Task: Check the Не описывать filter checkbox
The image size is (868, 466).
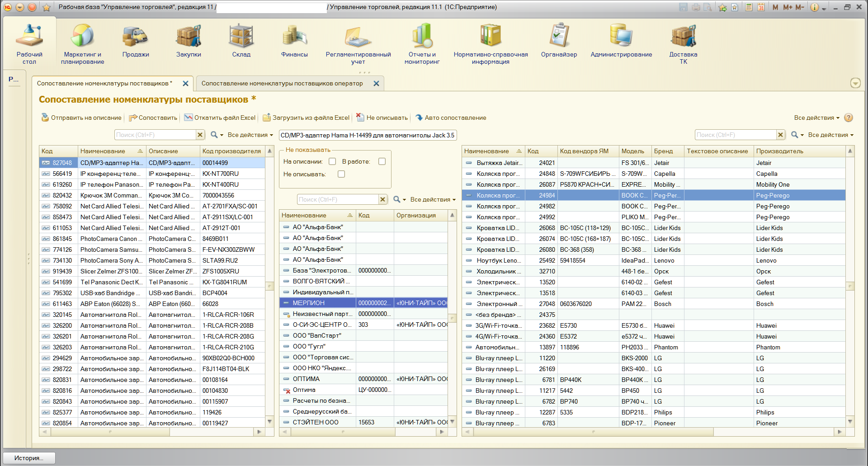Action: pyautogui.click(x=341, y=174)
